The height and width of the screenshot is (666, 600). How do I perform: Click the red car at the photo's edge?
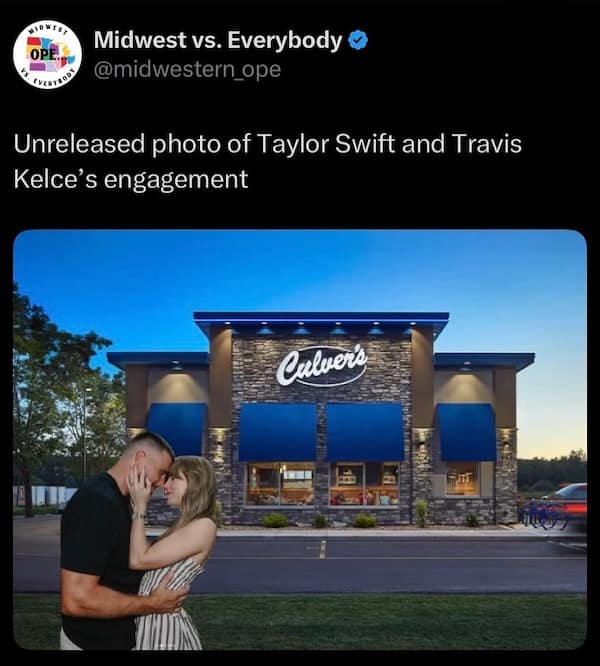tap(568, 504)
